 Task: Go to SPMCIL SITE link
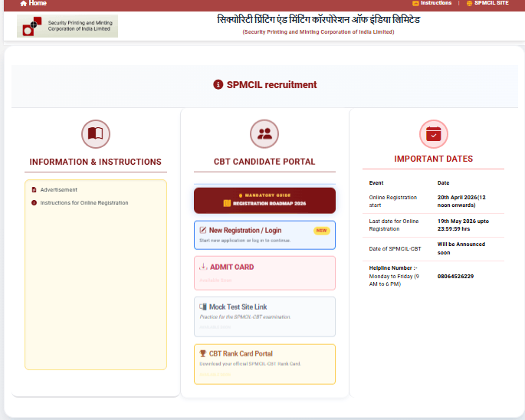coord(491,3)
